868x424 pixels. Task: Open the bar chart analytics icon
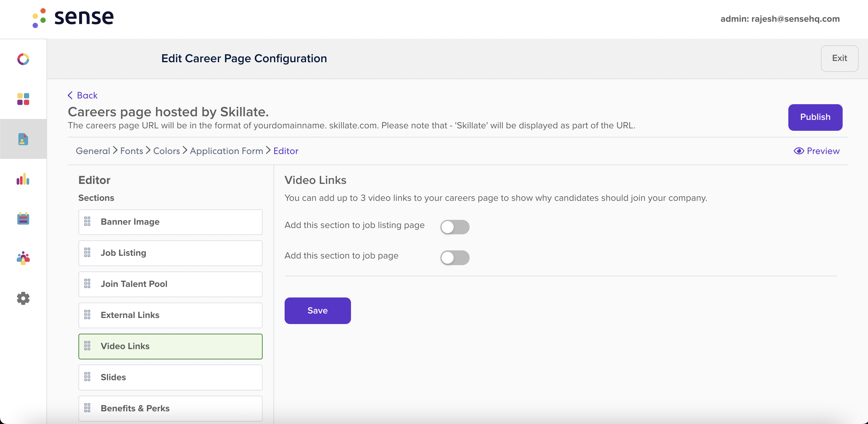(23, 179)
